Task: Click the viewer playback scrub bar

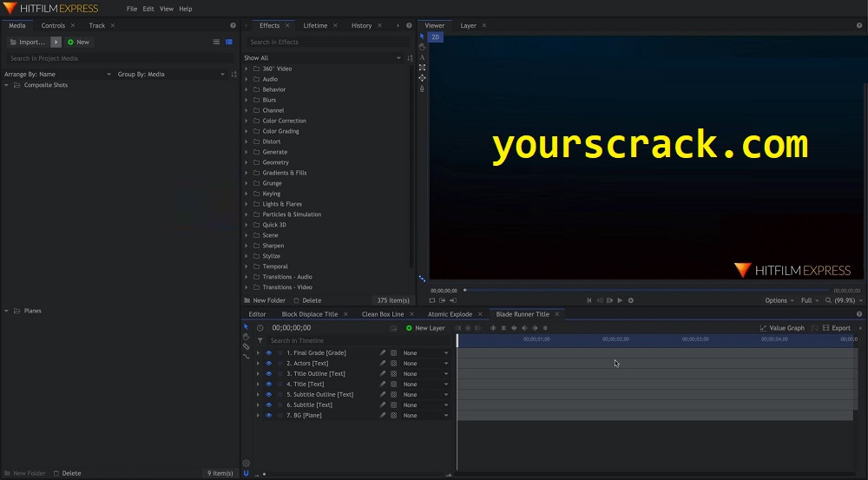Action: (646, 290)
